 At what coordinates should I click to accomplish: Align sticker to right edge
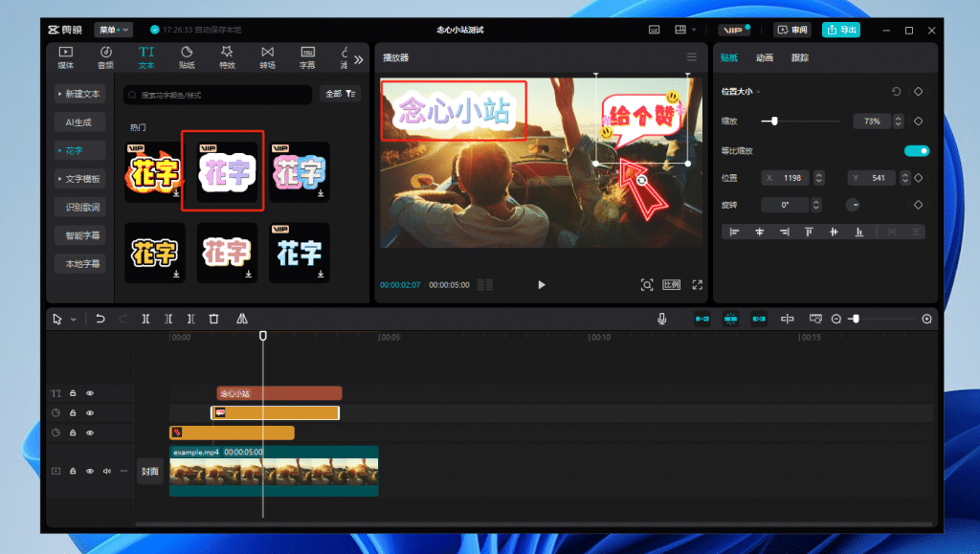pyautogui.click(x=785, y=232)
